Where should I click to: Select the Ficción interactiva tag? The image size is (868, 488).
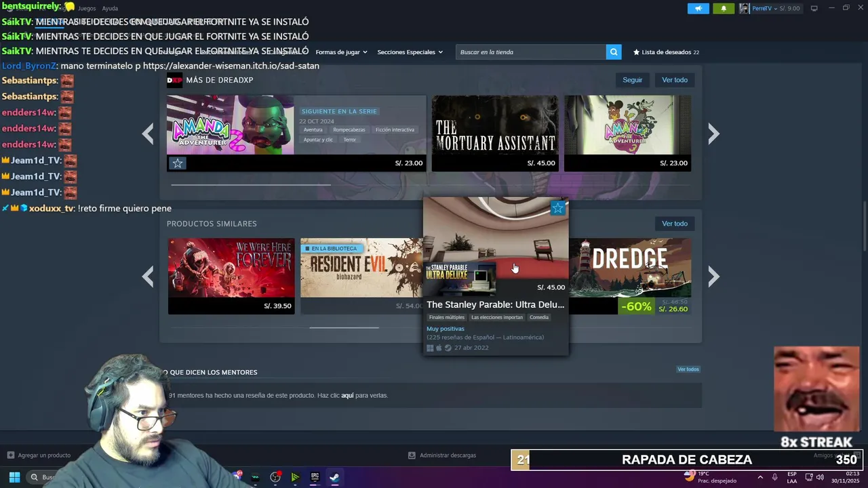tap(395, 130)
